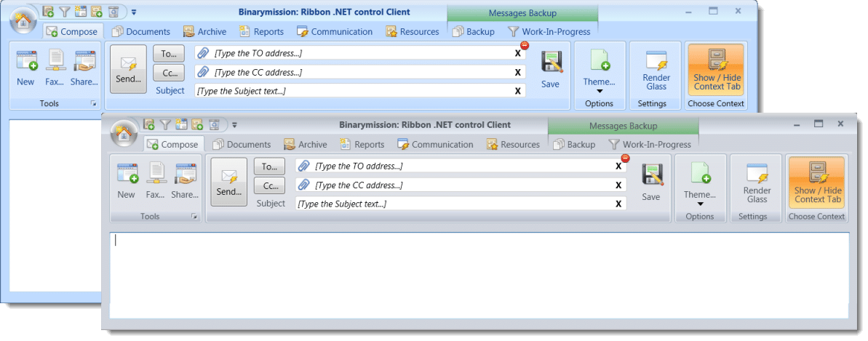Clear the TO address field in front window

click(618, 166)
